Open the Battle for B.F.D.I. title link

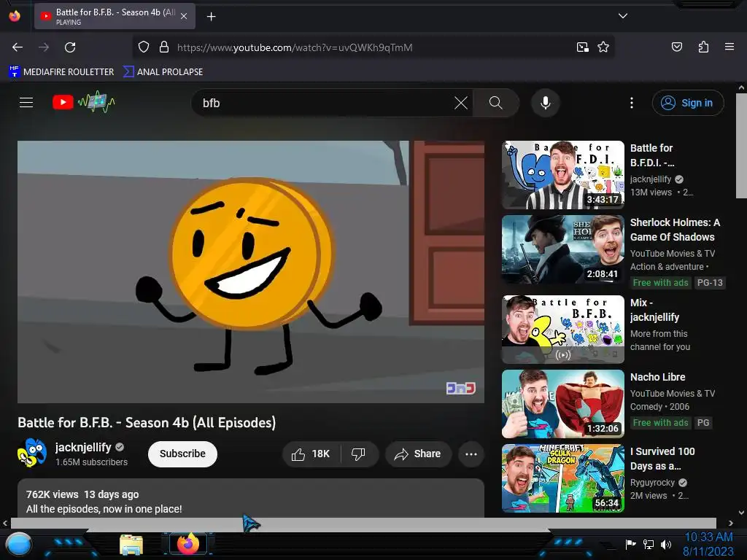pyautogui.click(x=652, y=155)
